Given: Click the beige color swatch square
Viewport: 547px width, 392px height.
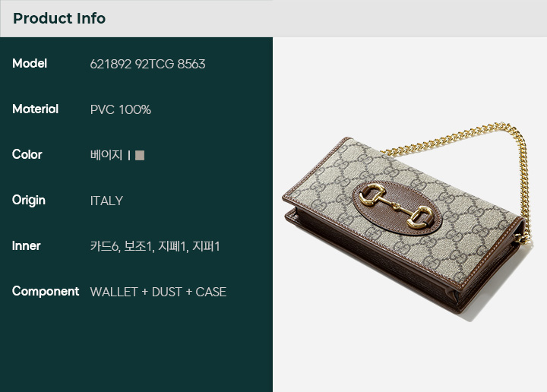Looking at the screenshot, I should pyautogui.click(x=140, y=155).
